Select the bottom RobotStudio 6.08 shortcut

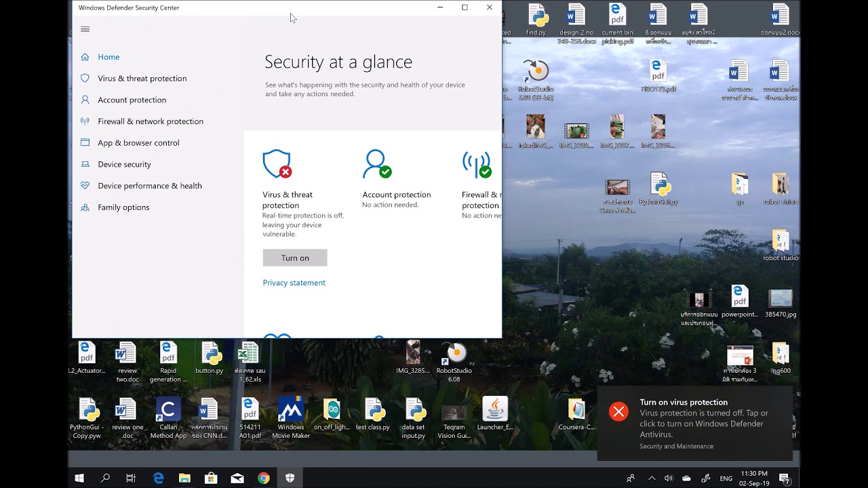click(454, 361)
